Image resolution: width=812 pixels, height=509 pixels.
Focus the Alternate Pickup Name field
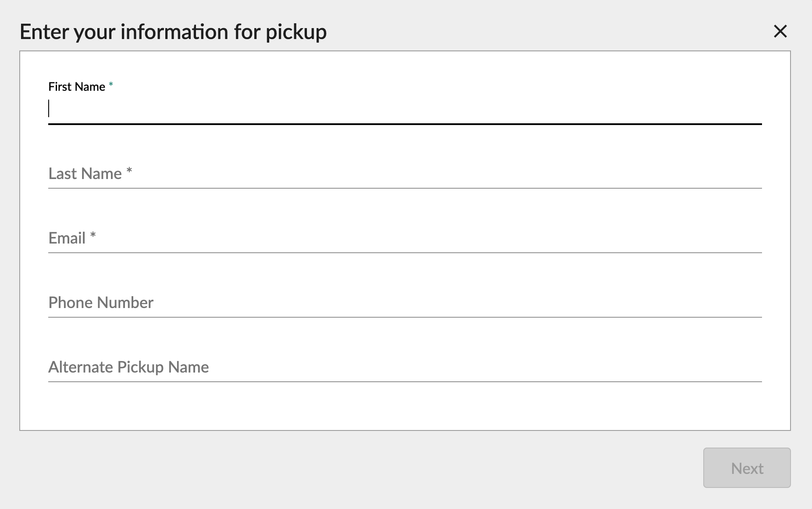pos(404,368)
